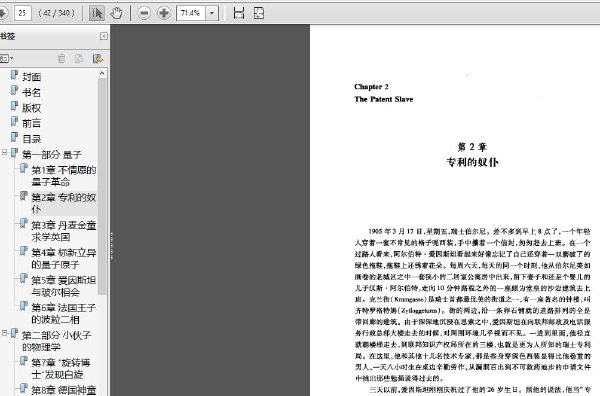Open the bookmarks options dropdown menu
Viewport: 600px width, 396px height.
tap(6, 59)
